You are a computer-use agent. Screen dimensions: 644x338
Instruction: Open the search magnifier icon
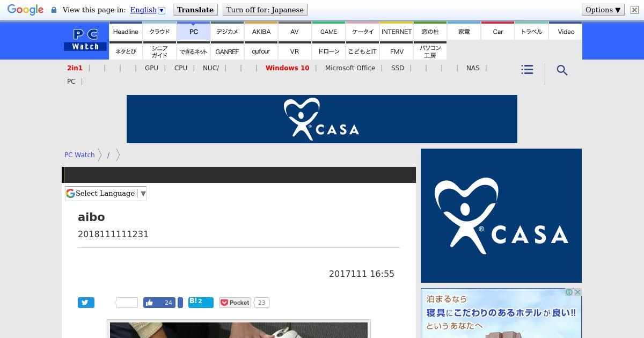pos(562,70)
